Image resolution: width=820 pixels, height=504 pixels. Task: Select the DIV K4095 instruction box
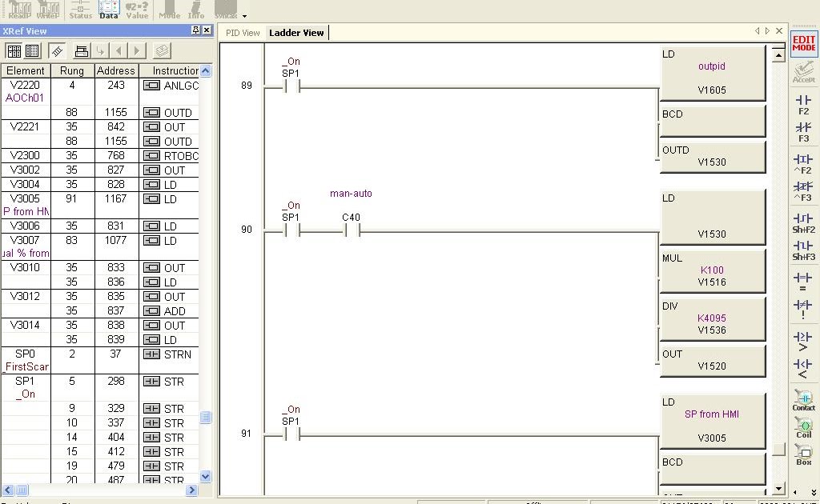(712, 318)
